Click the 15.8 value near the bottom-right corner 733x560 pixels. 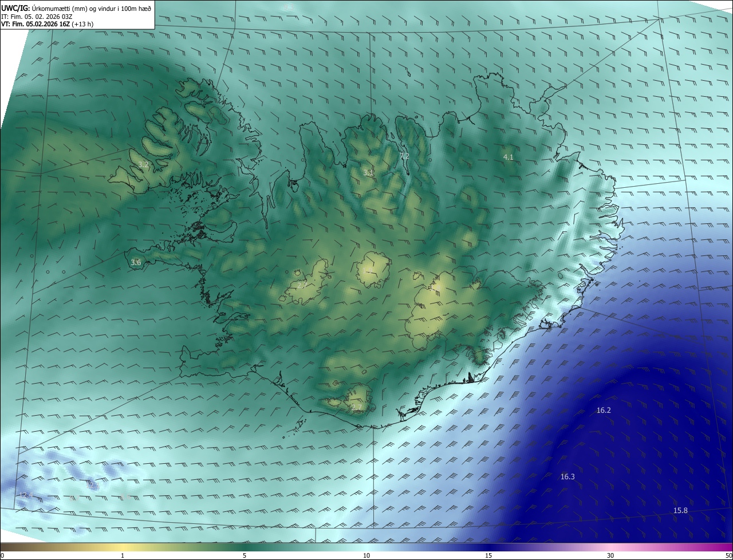coord(680,511)
